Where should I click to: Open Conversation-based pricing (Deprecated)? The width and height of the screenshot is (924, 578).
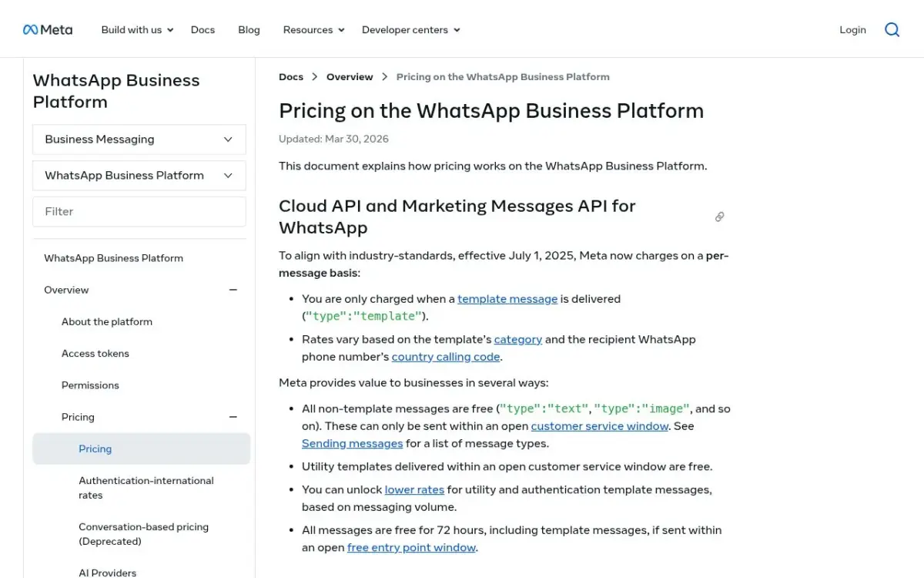click(x=143, y=534)
